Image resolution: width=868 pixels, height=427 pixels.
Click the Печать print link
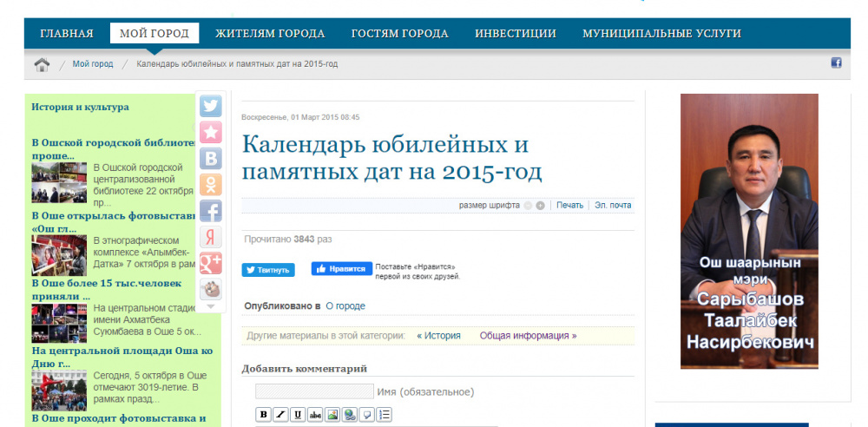tap(569, 206)
